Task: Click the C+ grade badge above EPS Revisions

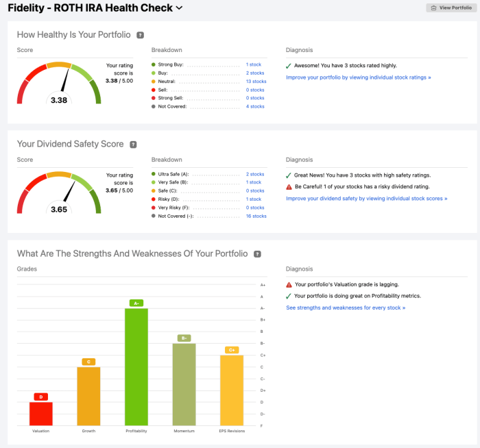Action: [x=232, y=350]
